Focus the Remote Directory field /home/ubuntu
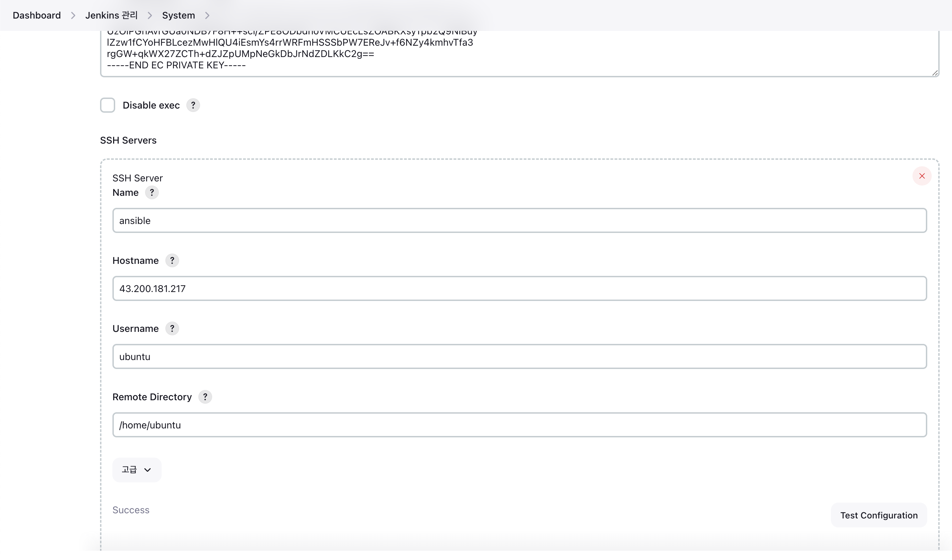This screenshot has height=560, width=952. click(519, 425)
